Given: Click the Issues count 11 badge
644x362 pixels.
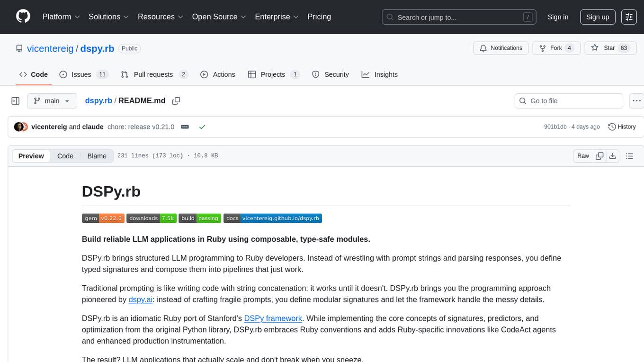Looking at the screenshot, I should click(102, 74).
